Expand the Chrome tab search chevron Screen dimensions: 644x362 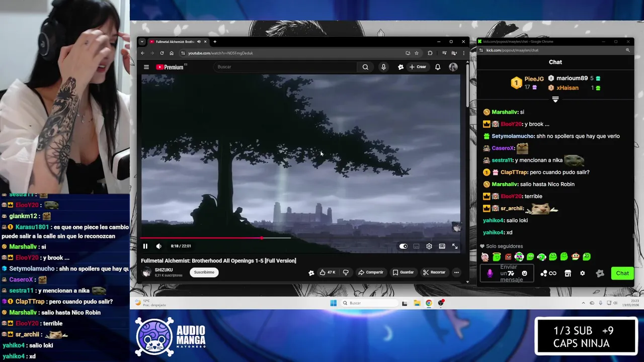(142, 42)
